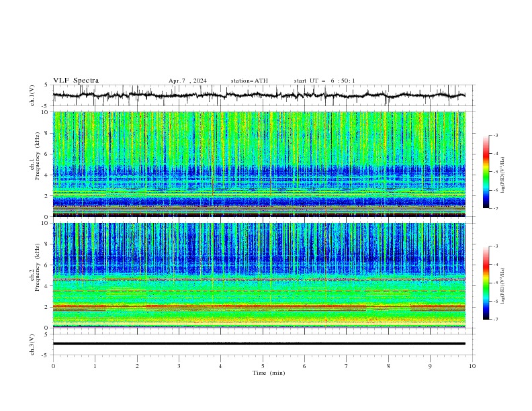The image size is (532, 411).
Task: Click the "1" tick on the Time axis
Action: 95,366
